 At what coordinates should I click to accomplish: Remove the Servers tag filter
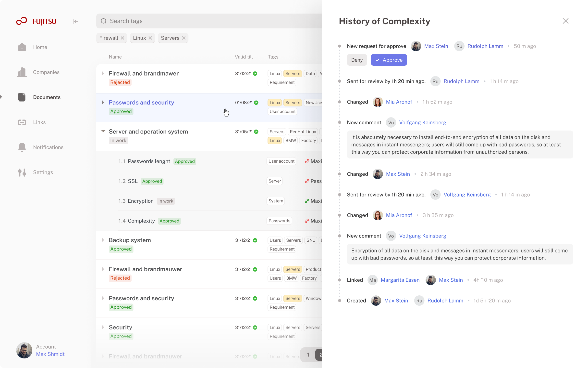(x=184, y=38)
